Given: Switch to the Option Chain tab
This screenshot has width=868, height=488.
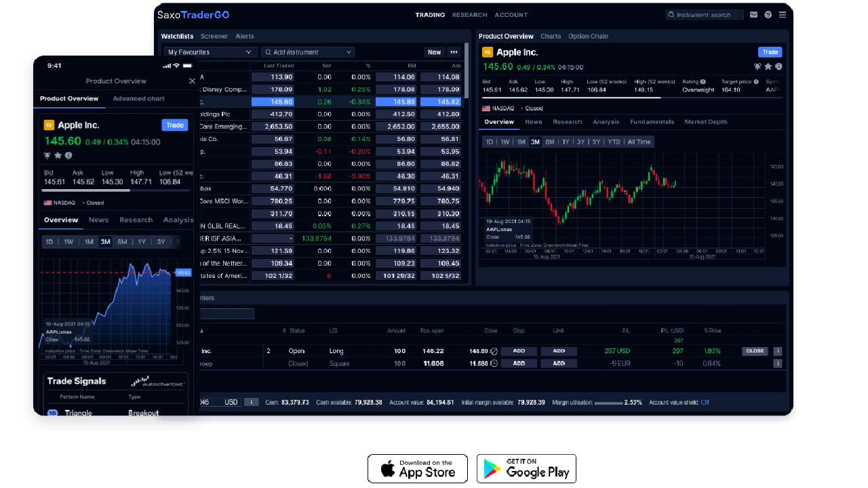Looking at the screenshot, I should (588, 37).
